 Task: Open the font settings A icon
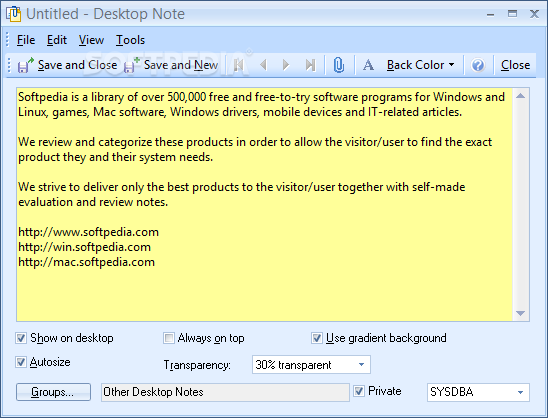368,65
